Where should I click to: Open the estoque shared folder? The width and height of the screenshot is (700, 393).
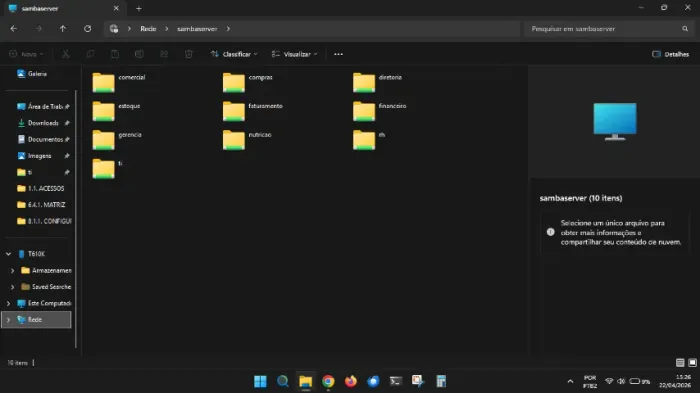click(x=117, y=111)
